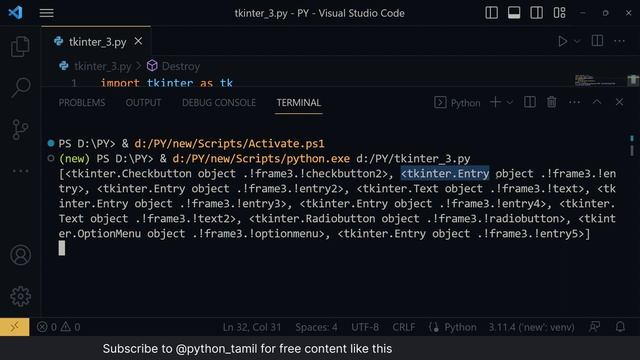Maximize the panel with the chevron up
Screen dimensions: 640x360
(597, 102)
